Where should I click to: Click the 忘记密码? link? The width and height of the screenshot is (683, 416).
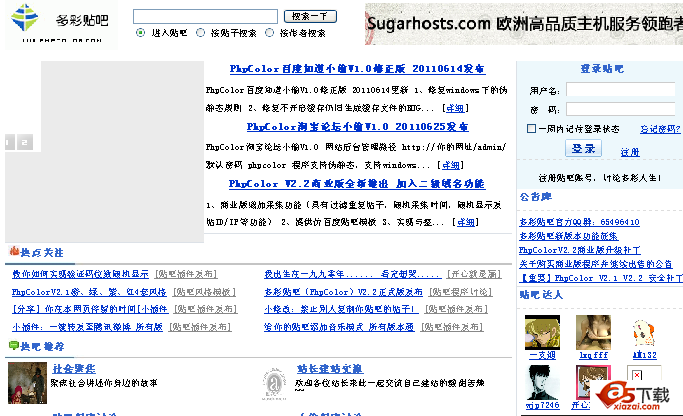[x=660, y=129]
